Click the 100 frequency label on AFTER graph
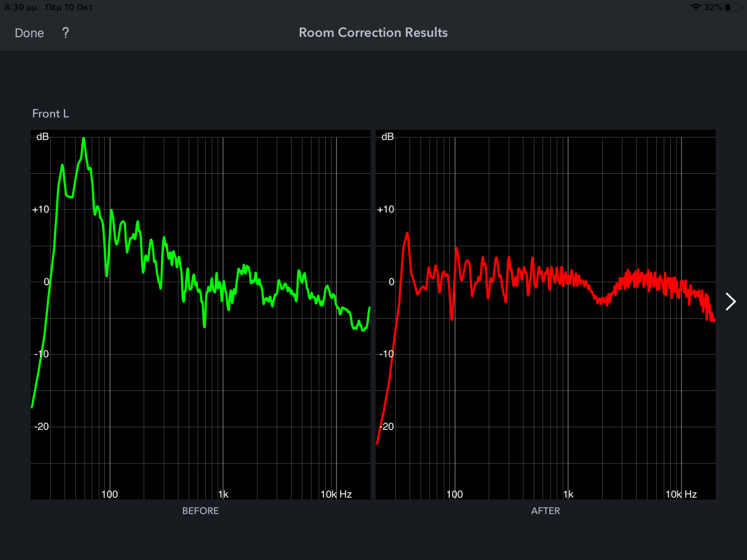Screen dimensions: 747x560 click(454, 494)
